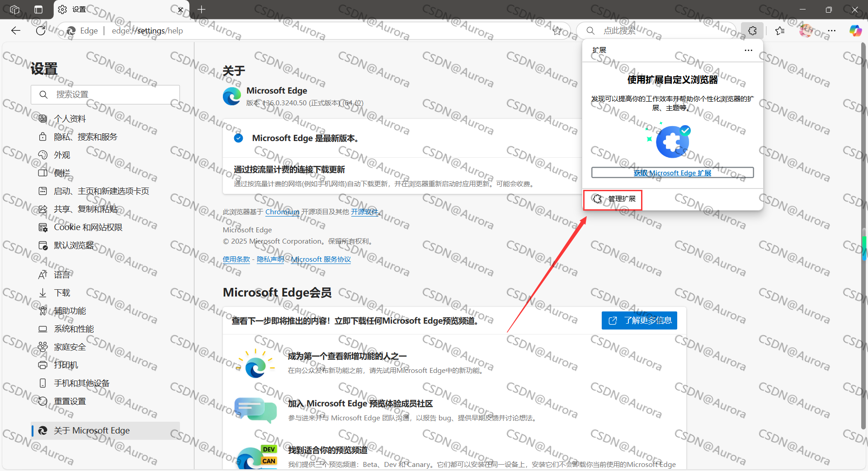Open the tab actions menu icon
This screenshot has width=868, height=471.
38,9
